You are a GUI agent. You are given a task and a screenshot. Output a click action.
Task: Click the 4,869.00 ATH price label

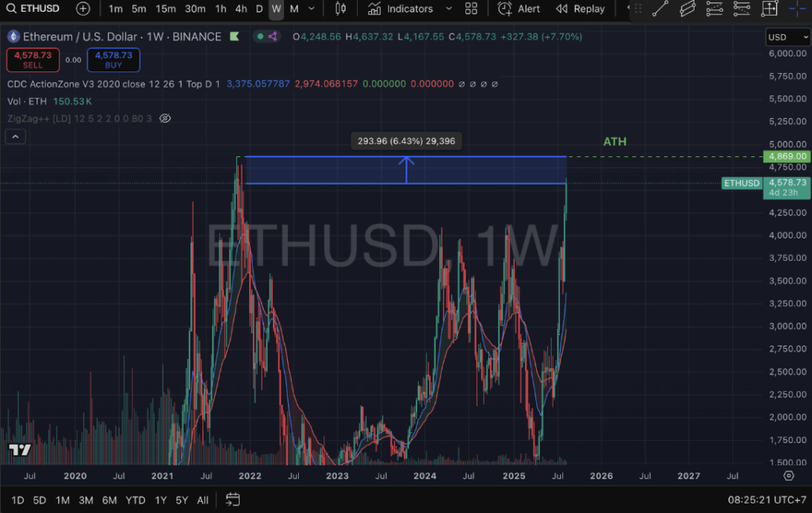(785, 156)
